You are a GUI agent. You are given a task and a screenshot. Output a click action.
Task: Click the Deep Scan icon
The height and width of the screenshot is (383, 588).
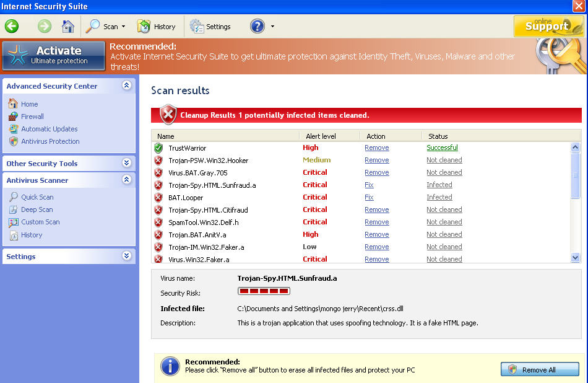(x=13, y=209)
